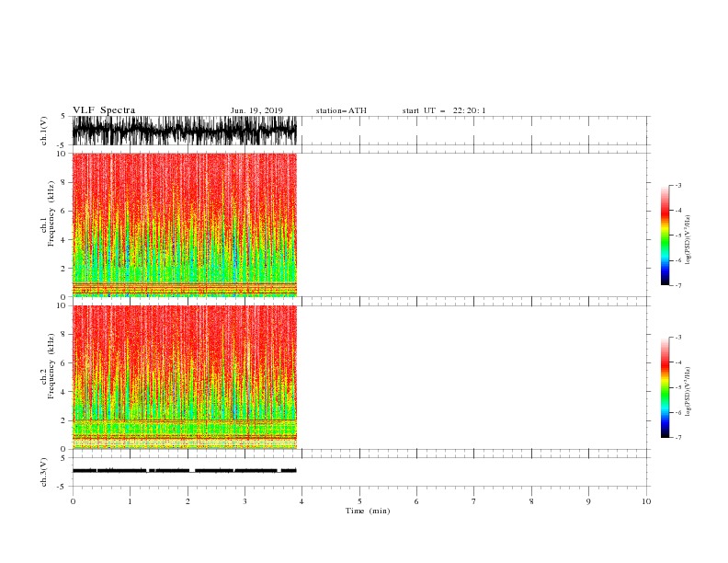728x563 pixels.
Task: Click the '3' tick on time axis
Action: tap(245, 501)
